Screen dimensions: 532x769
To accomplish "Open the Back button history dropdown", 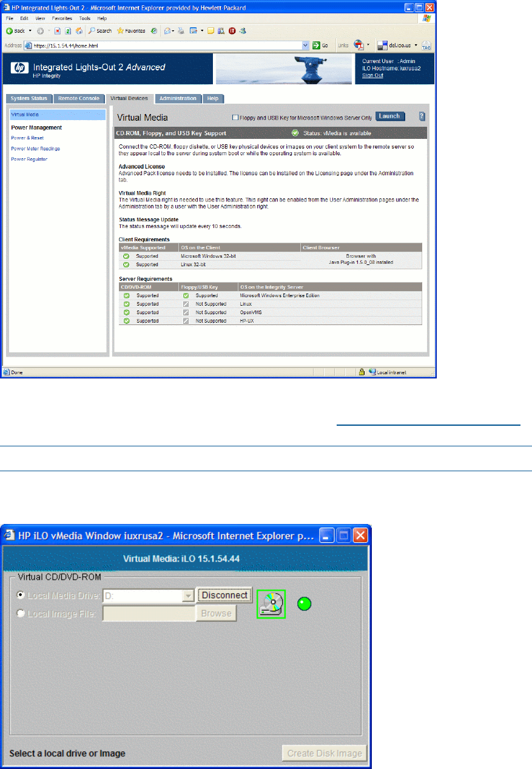I will click(x=30, y=30).
